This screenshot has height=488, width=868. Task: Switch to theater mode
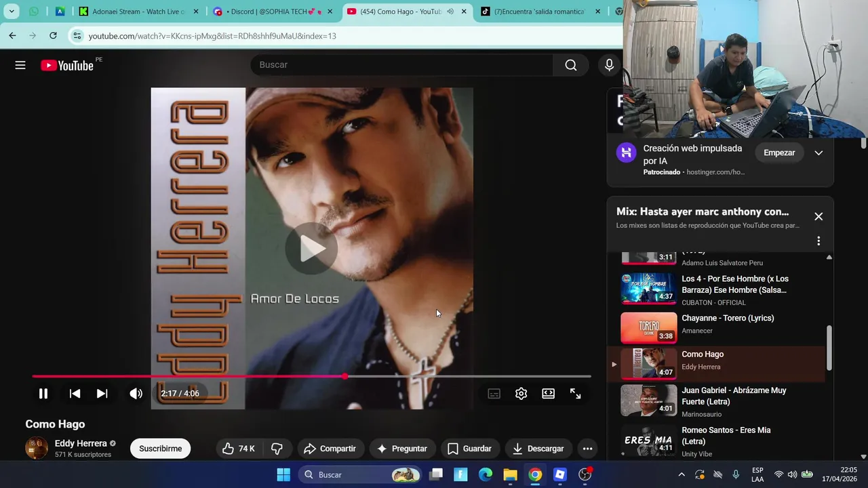[x=548, y=394]
